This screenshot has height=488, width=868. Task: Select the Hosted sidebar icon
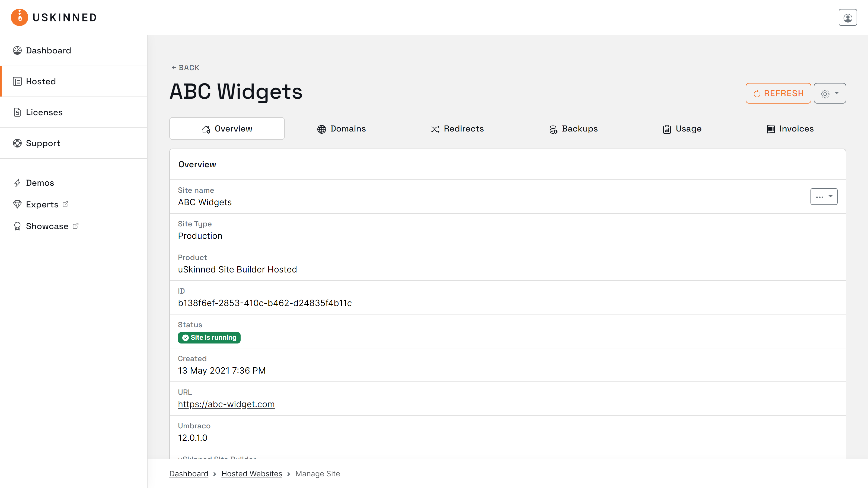click(18, 81)
